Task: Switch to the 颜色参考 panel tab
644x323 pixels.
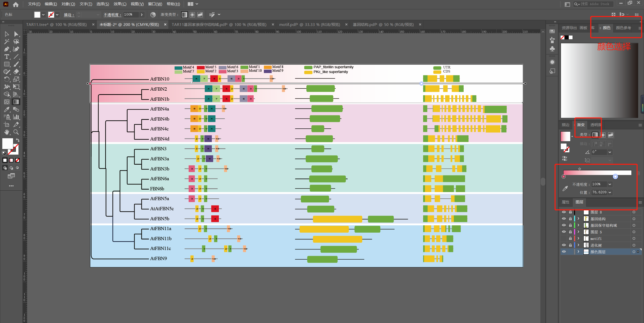Action: pos(623,28)
